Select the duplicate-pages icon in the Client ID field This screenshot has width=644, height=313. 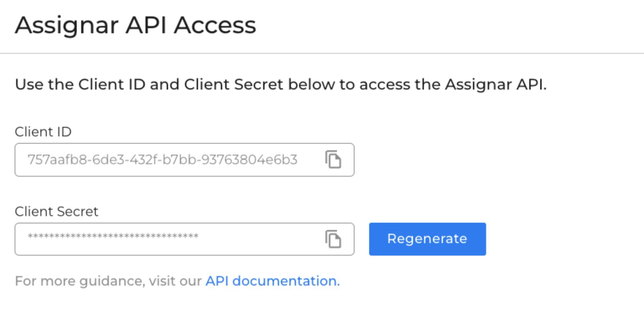[333, 160]
